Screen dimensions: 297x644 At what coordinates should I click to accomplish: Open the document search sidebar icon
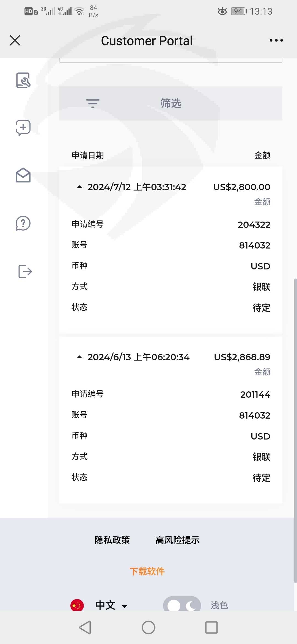pyautogui.click(x=23, y=80)
